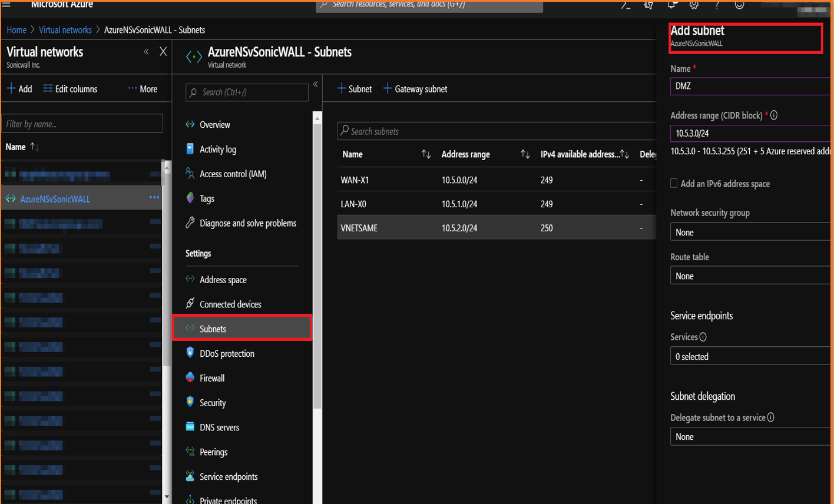This screenshot has width=834, height=504.
Task: Select Subnets menu item
Action: pyautogui.click(x=242, y=329)
